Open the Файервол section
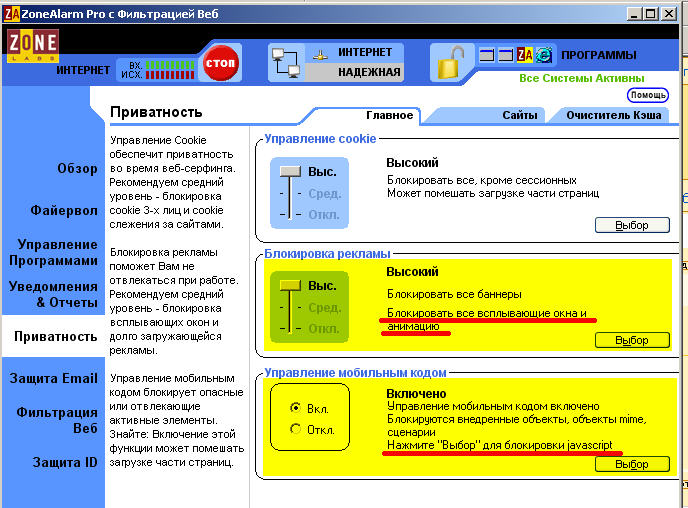Viewport: 688px width, 508px height. click(x=64, y=211)
